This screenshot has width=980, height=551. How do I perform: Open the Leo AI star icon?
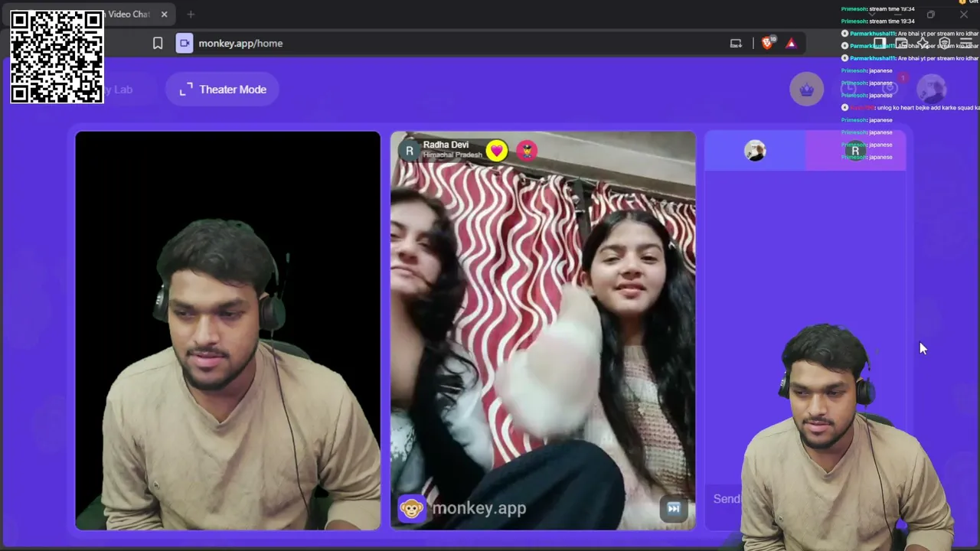tap(923, 44)
